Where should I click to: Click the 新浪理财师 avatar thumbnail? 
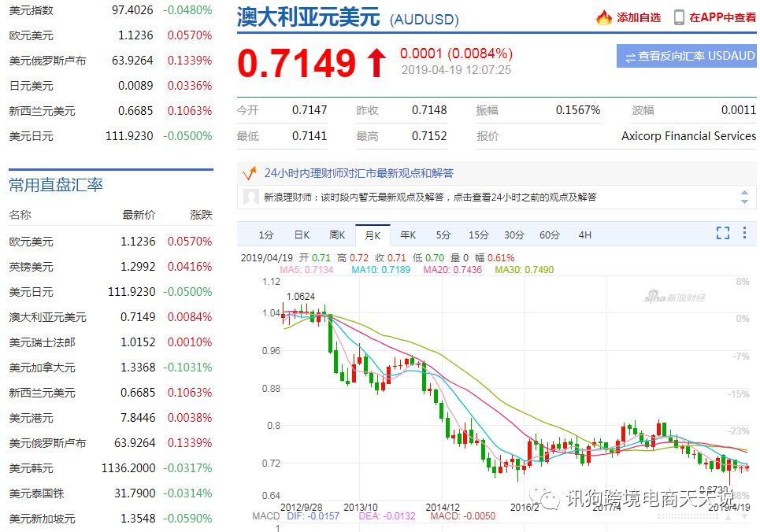click(251, 198)
